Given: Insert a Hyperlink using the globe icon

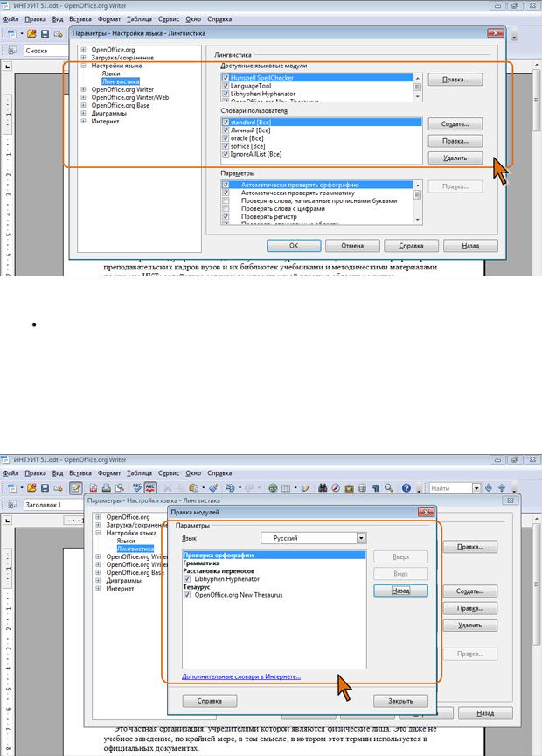Looking at the screenshot, I should 273,488.
